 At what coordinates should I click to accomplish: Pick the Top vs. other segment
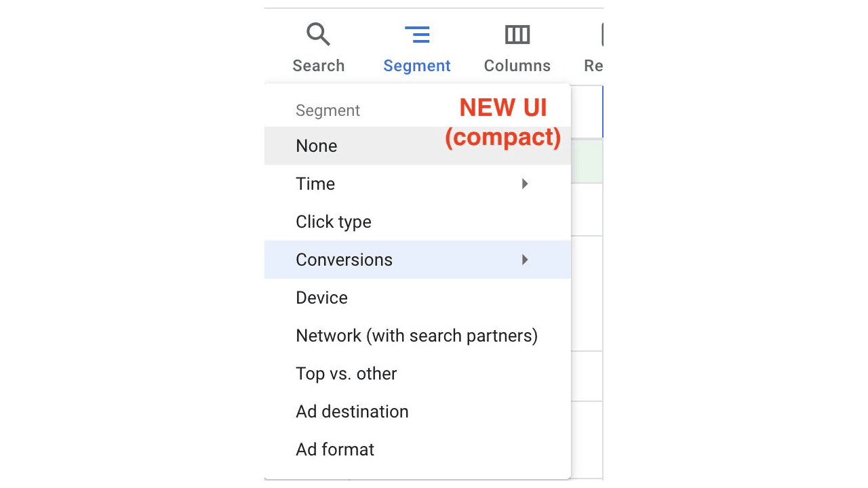click(x=418, y=373)
